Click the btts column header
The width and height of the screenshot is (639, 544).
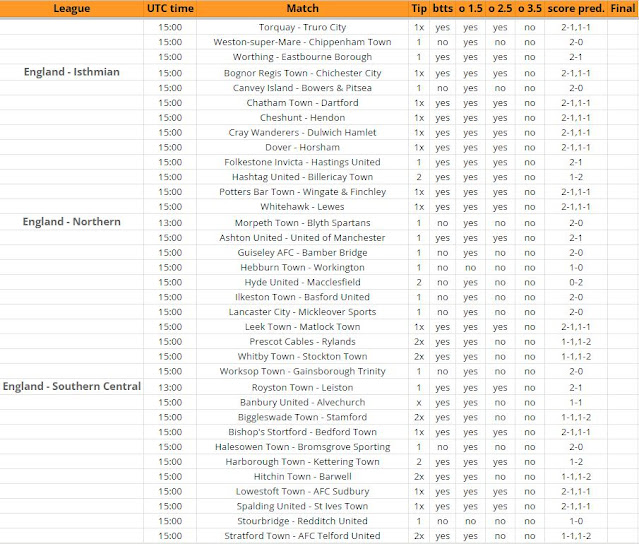tap(443, 9)
